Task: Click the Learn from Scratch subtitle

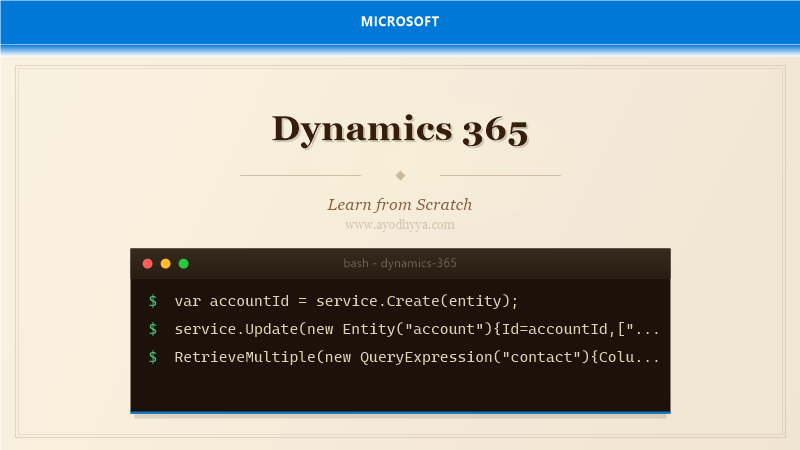Action: [x=400, y=205]
